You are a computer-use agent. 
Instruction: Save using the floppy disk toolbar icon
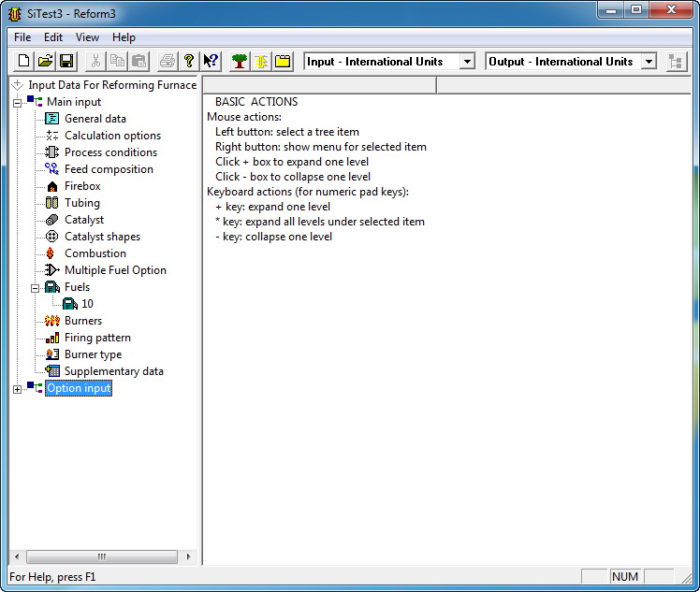coord(66,61)
